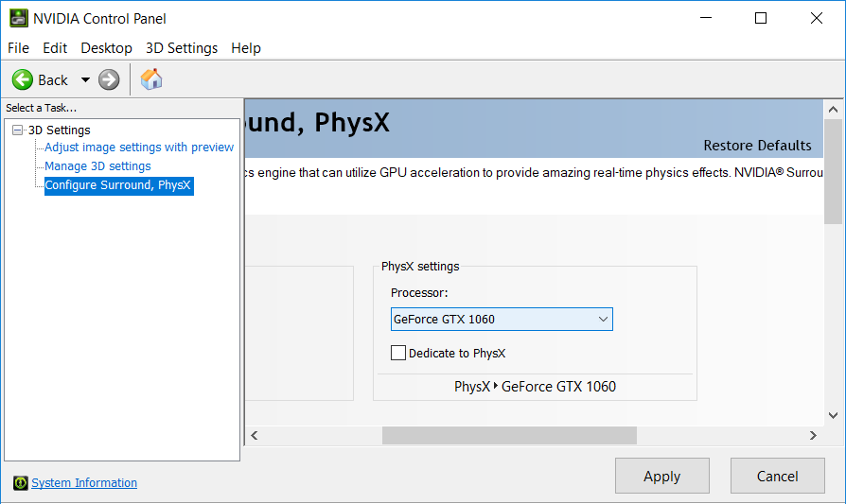Select Configure Surround, PhysX task

[118, 185]
